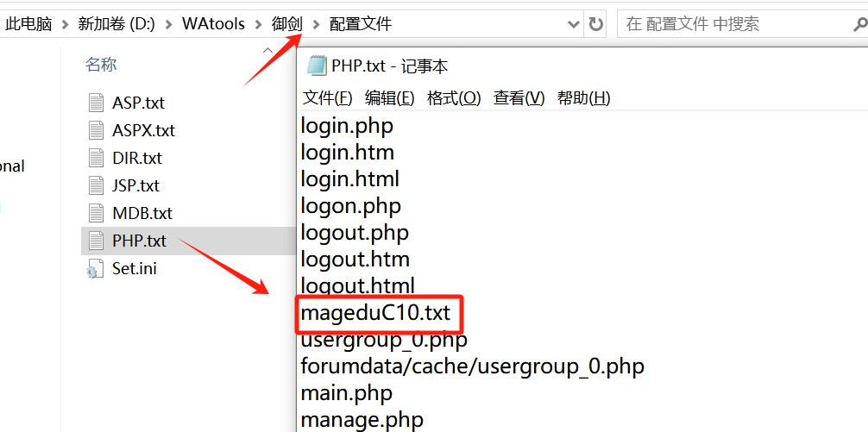Refresh the folder with the reload icon
The width and height of the screenshot is (868, 432).
click(x=595, y=24)
